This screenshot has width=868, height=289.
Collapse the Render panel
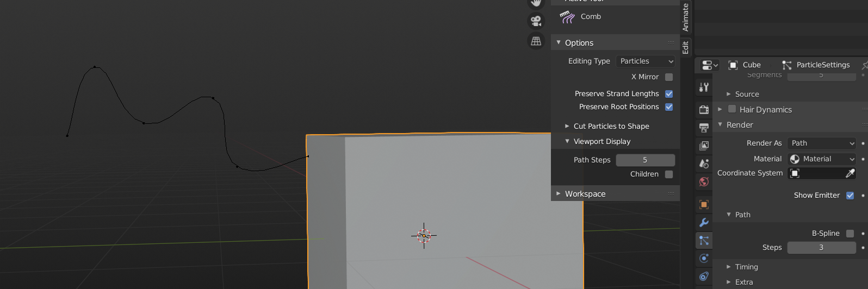[720, 124]
